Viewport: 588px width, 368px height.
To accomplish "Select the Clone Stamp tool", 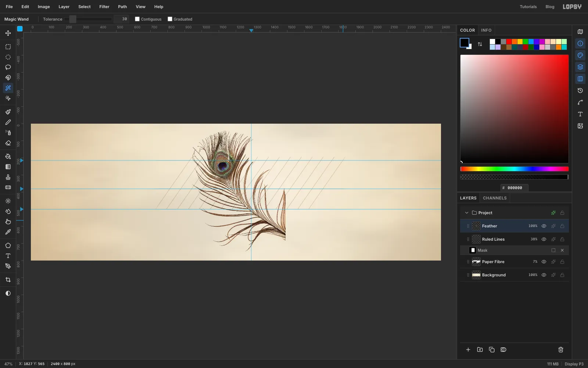I will click(x=8, y=177).
